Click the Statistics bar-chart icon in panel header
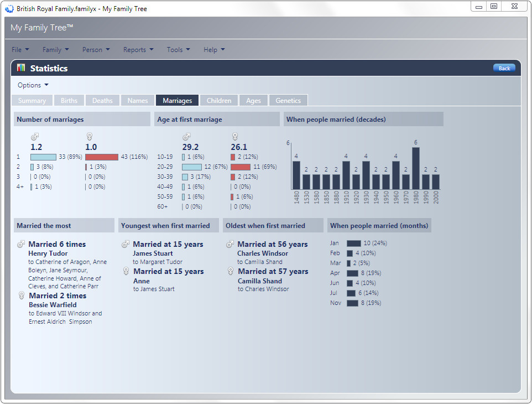 [x=21, y=68]
